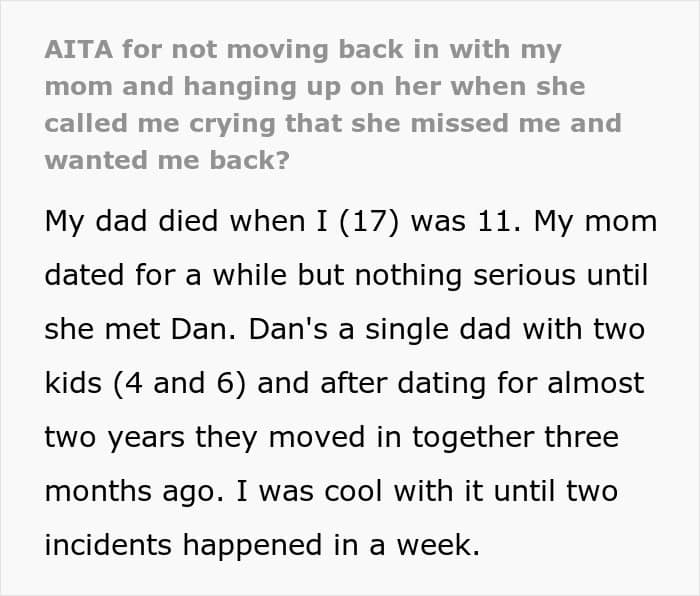Click the word "AITA" in the title
This screenshot has height=596, width=700.
[x=79, y=49]
